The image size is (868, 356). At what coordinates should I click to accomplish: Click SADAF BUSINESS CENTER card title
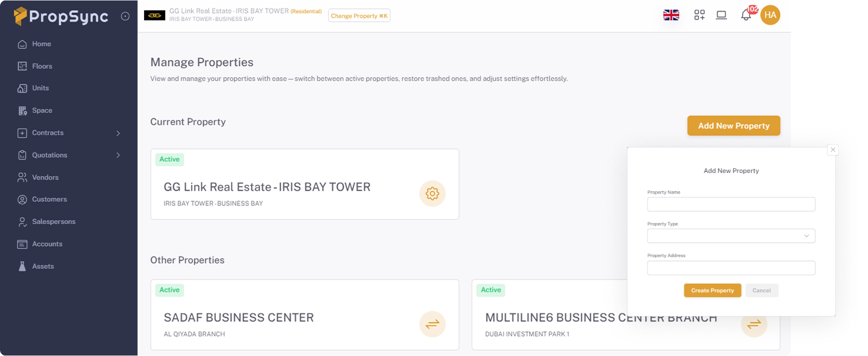[x=239, y=318]
